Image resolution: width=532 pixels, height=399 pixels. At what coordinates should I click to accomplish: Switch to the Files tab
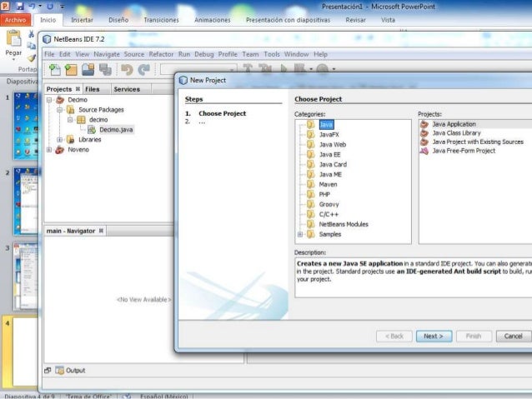tap(93, 89)
